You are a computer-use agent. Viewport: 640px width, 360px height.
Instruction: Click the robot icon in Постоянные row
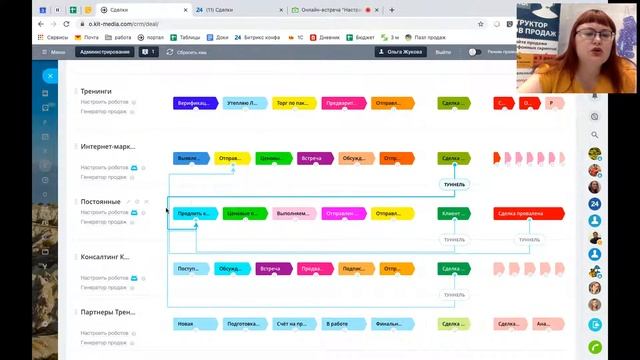[134, 213]
